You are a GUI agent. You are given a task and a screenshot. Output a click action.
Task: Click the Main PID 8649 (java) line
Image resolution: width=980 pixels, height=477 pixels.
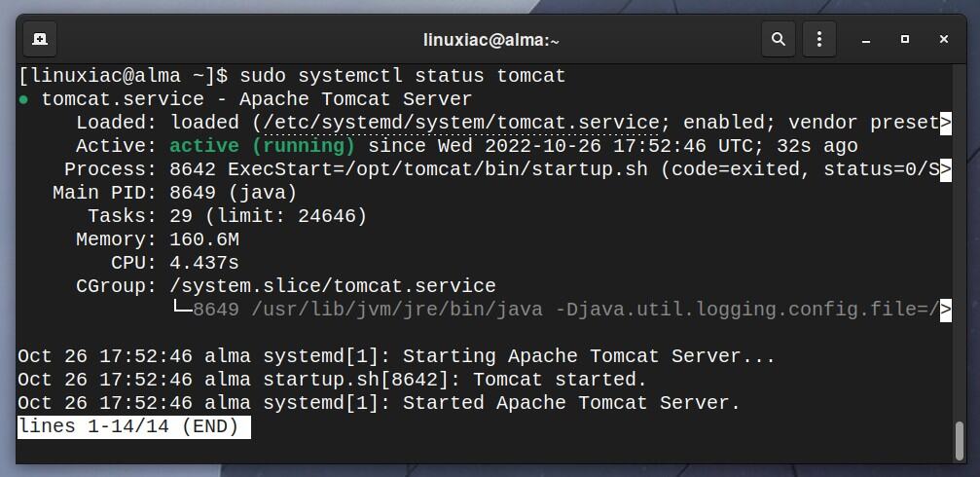click(174, 193)
